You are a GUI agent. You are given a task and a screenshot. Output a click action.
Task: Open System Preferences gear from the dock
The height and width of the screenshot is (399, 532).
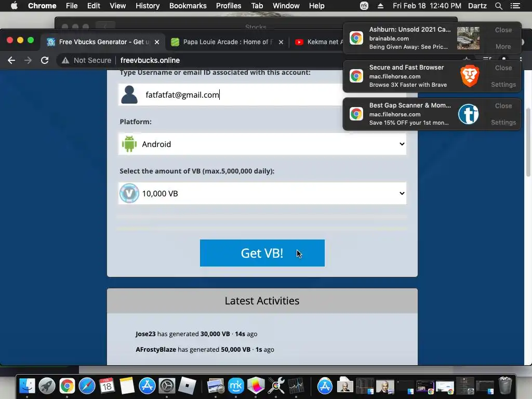(167, 386)
